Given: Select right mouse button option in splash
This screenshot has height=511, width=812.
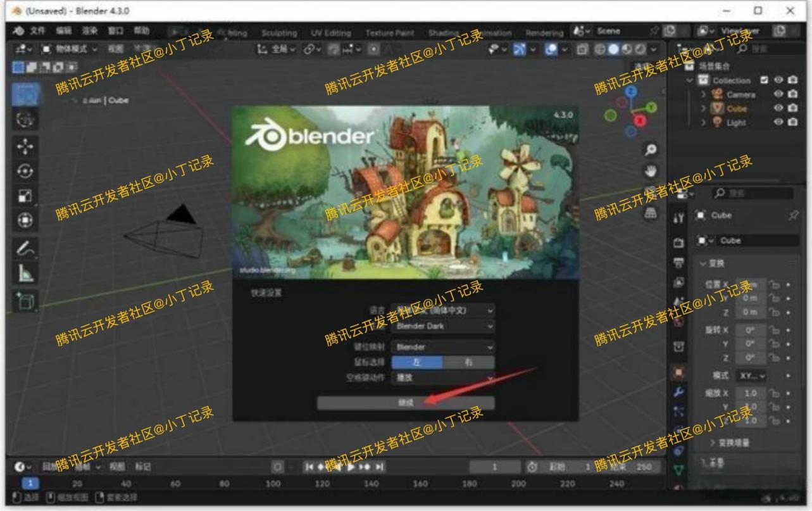Looking at the screenshot, I should tap(469, 362).
